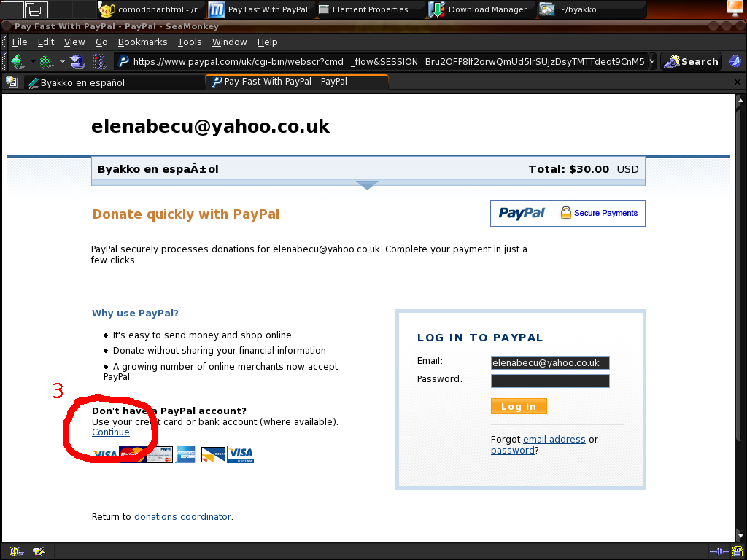The image size is (747, 560).
Task: Switch to the Element Properties taskbar window
Action: point(370,9)
